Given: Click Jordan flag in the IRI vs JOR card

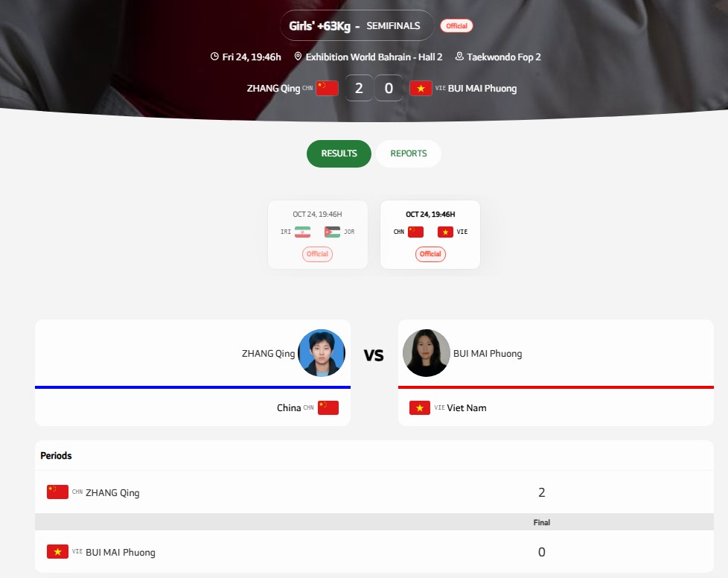Looking at the screenshot, I should coord(333,232).
